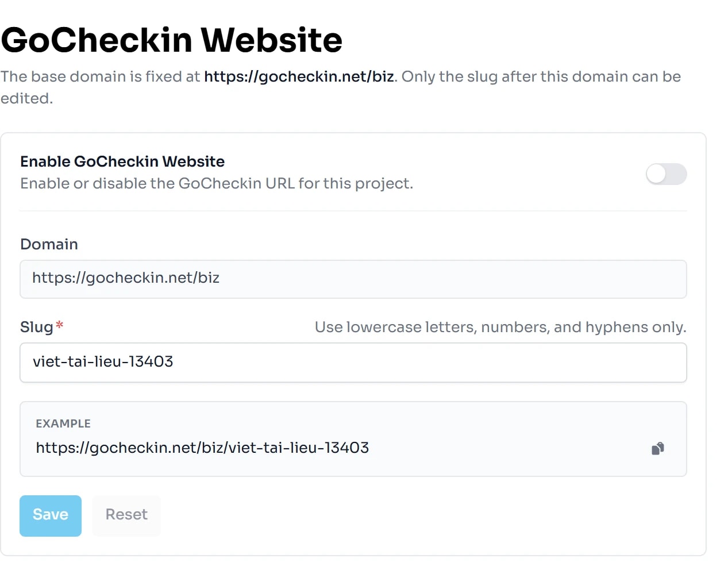
Task: Click the text 'Enable or disable the GoCheckin URL'
Action: [158, 183]
